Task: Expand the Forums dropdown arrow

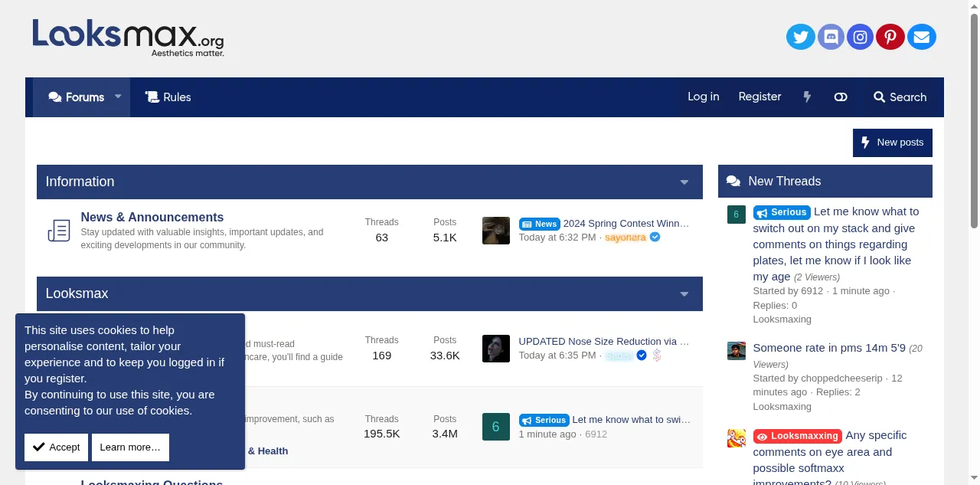Action: pos(118,97)
